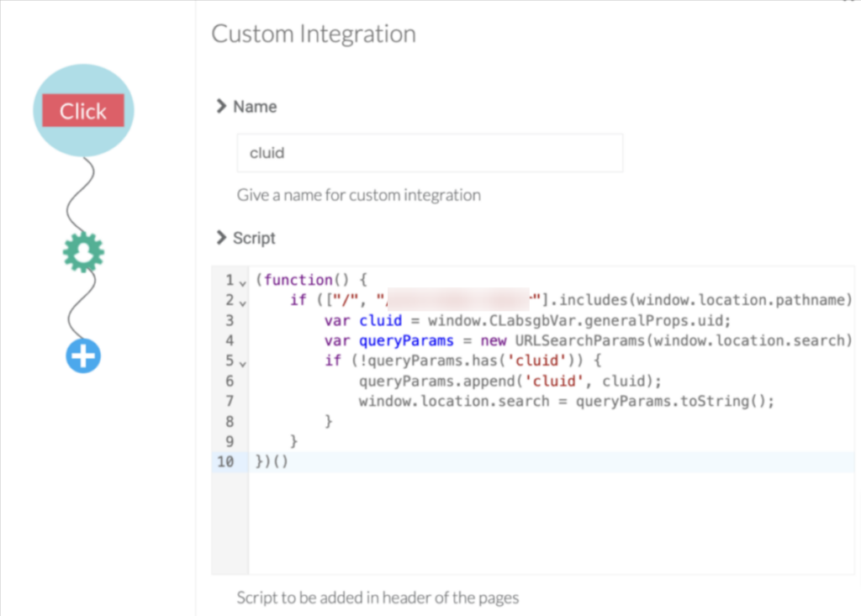Click 'Give a name for custom integration' hint
Image resolution: width=861 pixels, height=616 pixels.
[x=358, y=195]
